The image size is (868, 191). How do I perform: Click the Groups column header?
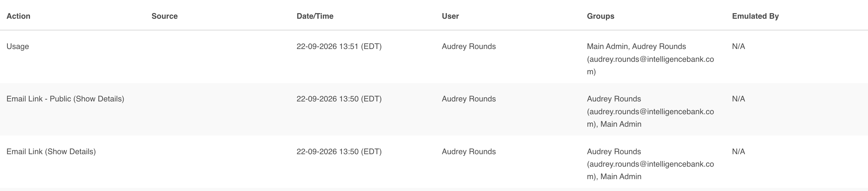point(601,16)
